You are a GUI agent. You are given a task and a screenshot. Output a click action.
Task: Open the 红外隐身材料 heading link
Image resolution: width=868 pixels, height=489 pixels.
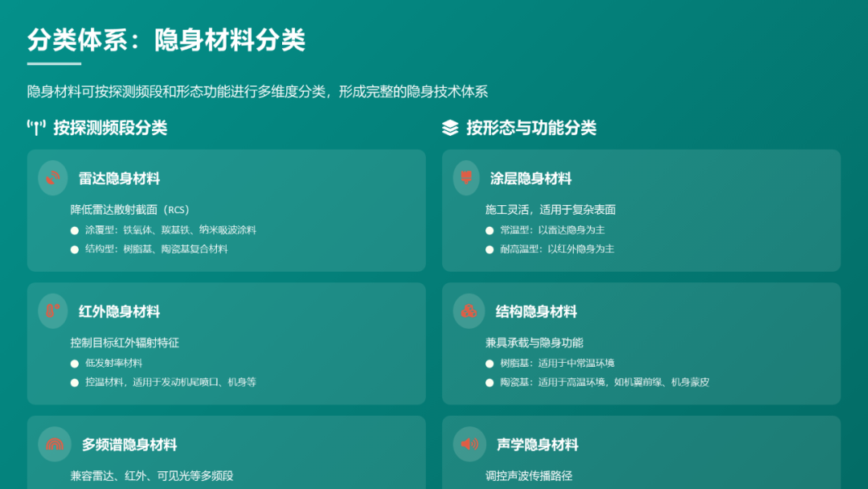(119, 311)
